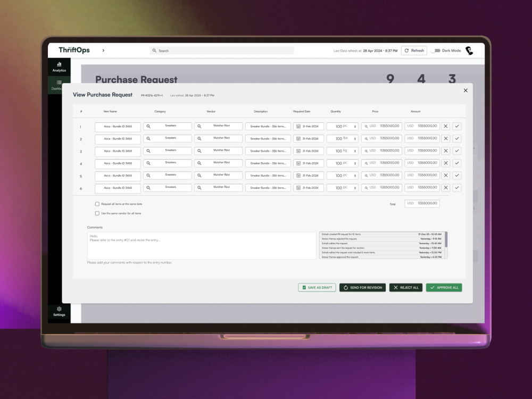The width and height of the screenshot is (532, 399).
Task: Click Approve All button
Action: 444,287
